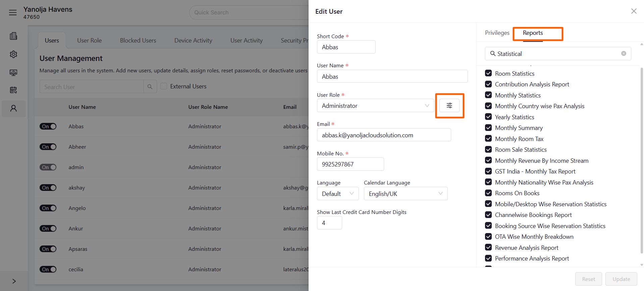The height and width of the screenshot is (291, 644).
Task: Switch to the Privileges tab
Action: [x=497, y=33]
